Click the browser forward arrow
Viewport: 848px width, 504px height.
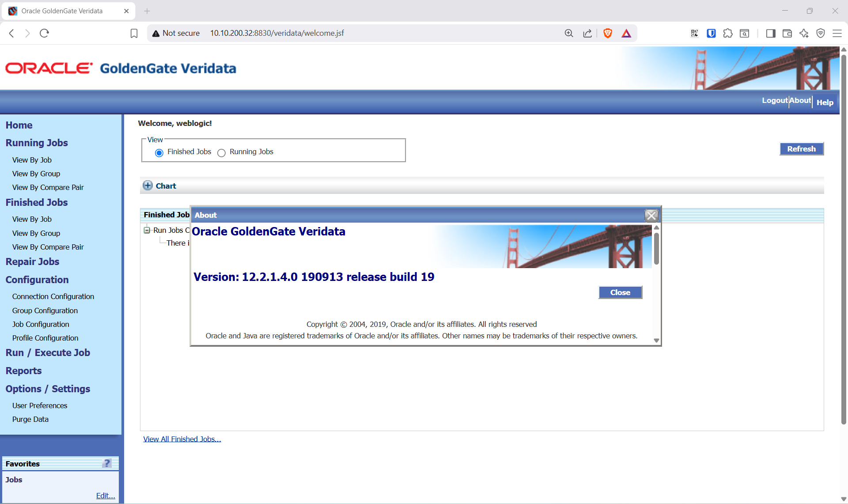click(27, 33)
